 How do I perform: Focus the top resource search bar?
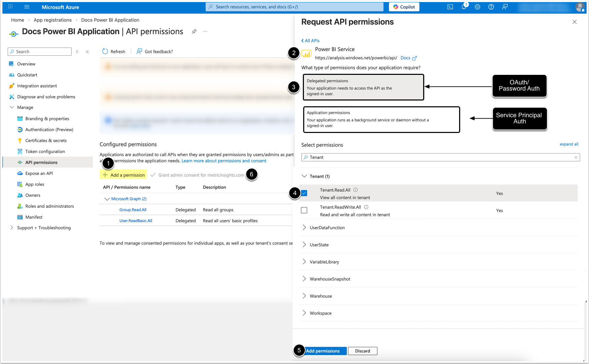click(x=294, y=7)
